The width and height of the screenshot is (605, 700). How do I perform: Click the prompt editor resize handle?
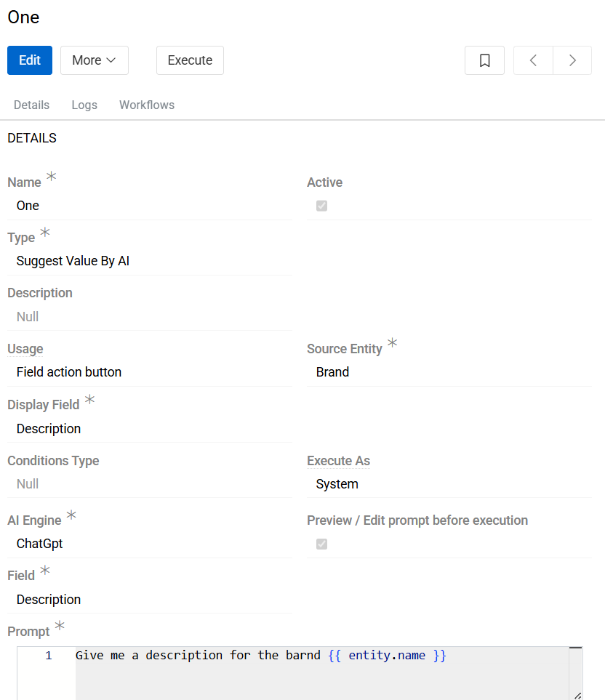577,695
